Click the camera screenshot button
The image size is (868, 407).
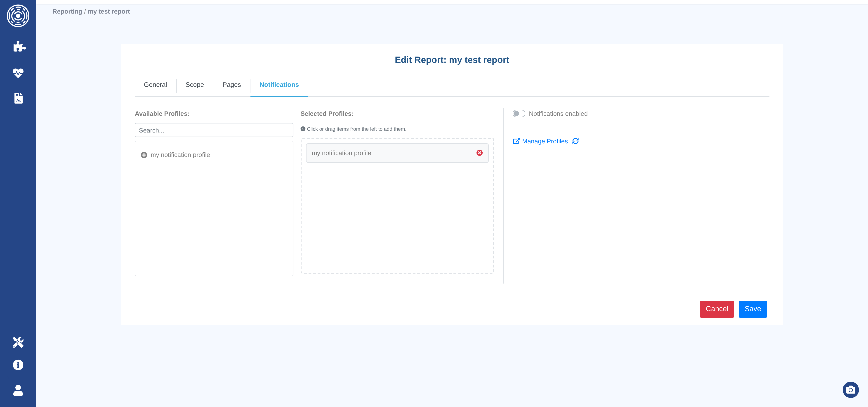pyautogui.click(x=850, y=390)
